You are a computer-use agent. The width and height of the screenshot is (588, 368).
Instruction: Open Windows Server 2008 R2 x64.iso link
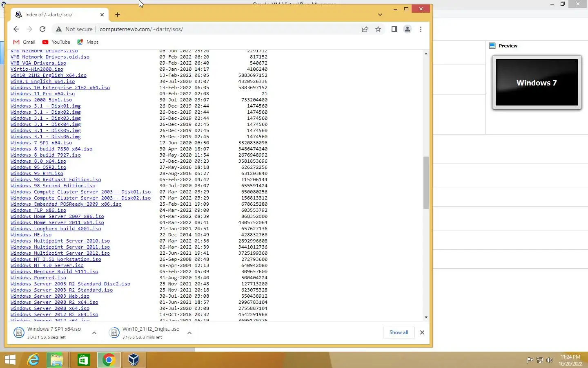point(54,302)
